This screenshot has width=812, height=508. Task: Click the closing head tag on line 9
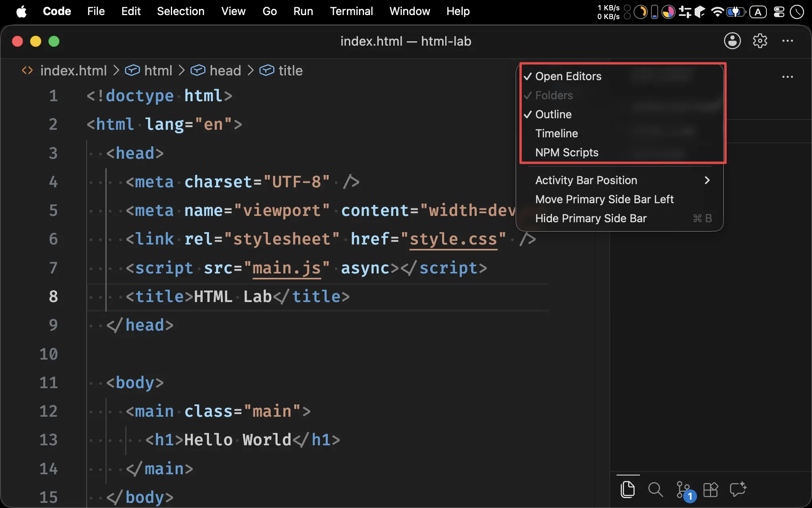[140, 325]
